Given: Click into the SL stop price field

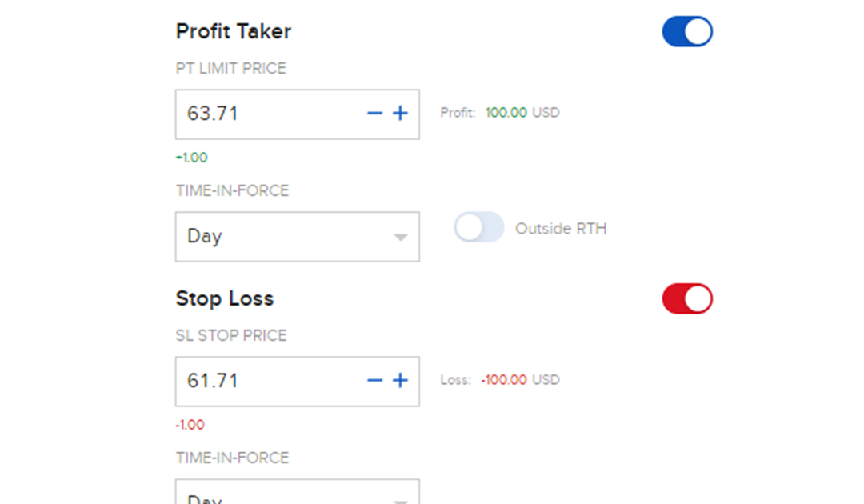Looking at the screenshot, I should pos(264,381).
